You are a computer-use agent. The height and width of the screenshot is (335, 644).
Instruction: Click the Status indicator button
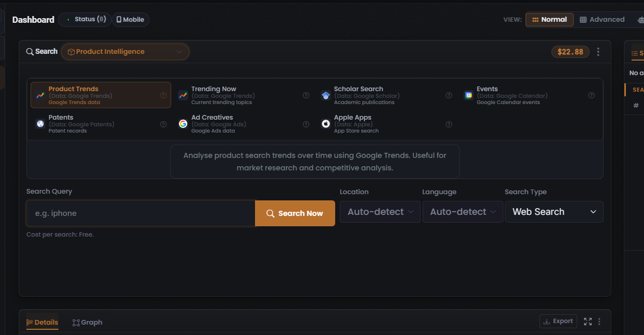pyautogui.click(x=84, y=20)
